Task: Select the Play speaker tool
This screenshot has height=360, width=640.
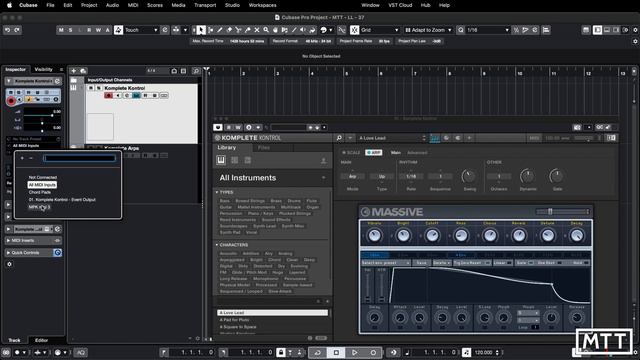Action: pos(303,30)
